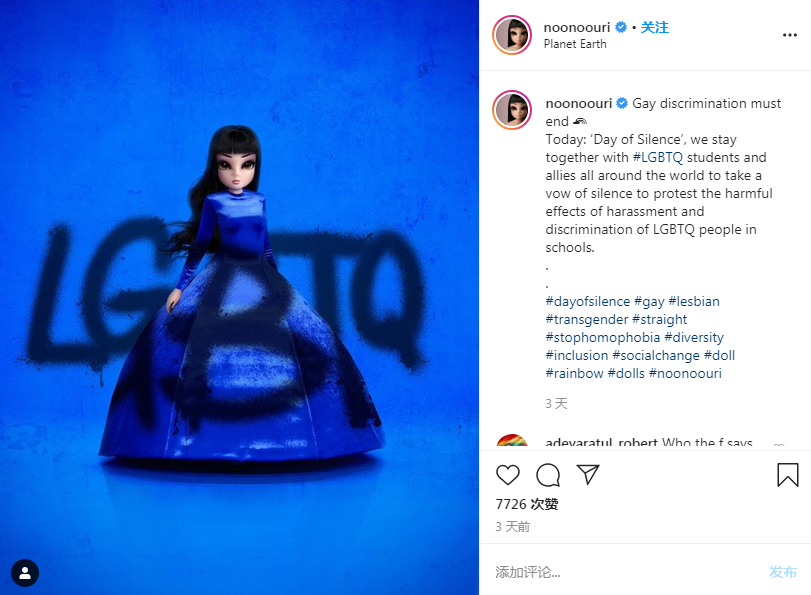The width and height of the screenshot is (811, 595).
Task: Open the #rainbow hashtag
Action: [x=575, y=374]
